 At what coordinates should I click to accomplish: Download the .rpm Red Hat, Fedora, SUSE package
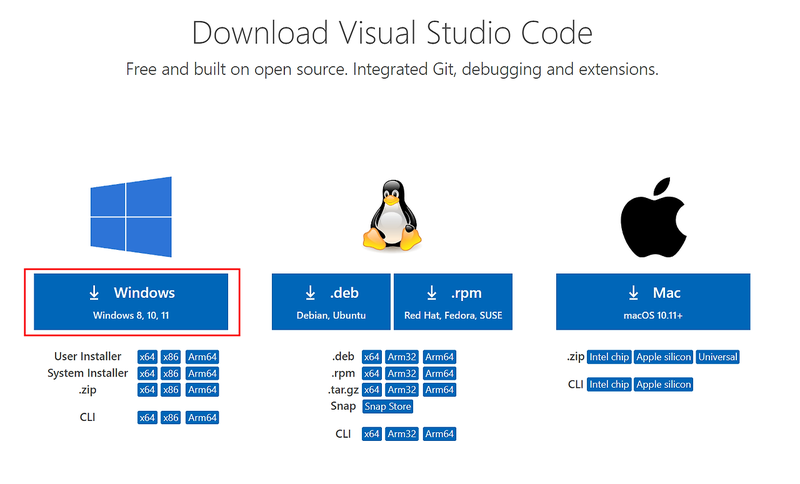click(x=453, y=302)
